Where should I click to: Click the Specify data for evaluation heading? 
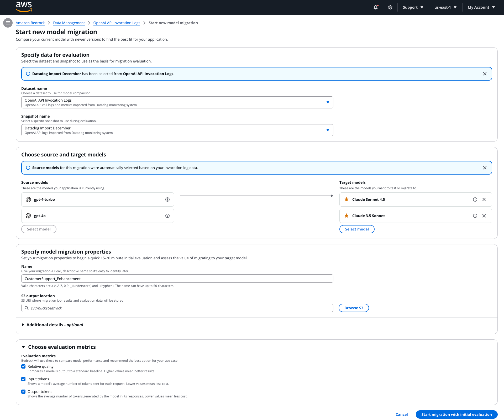[x=55, y=55]
